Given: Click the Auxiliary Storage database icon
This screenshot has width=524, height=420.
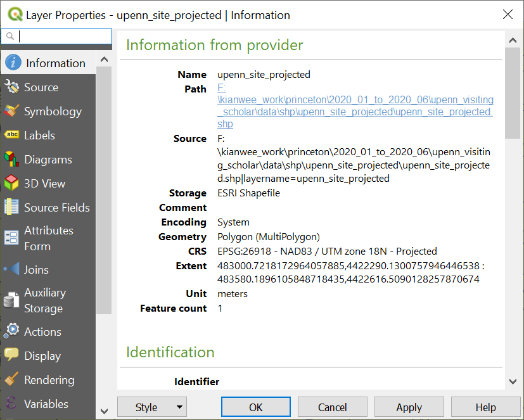Looking at the screenshot, I should pos(11,301).
